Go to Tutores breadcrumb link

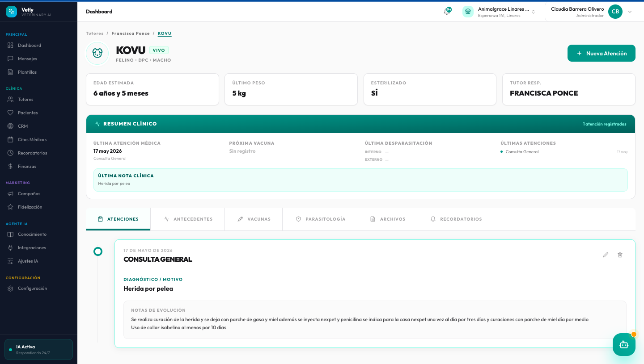tap(95, 33)
